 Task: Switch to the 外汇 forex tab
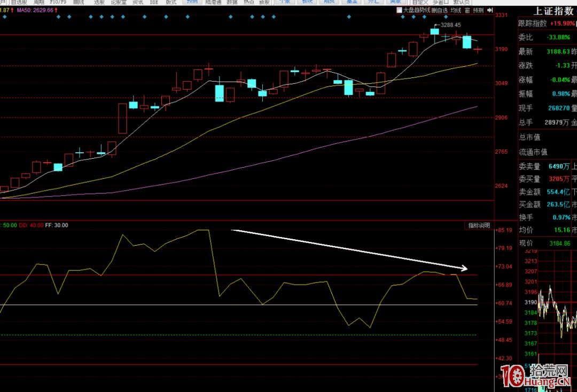(x=373, y=2)
